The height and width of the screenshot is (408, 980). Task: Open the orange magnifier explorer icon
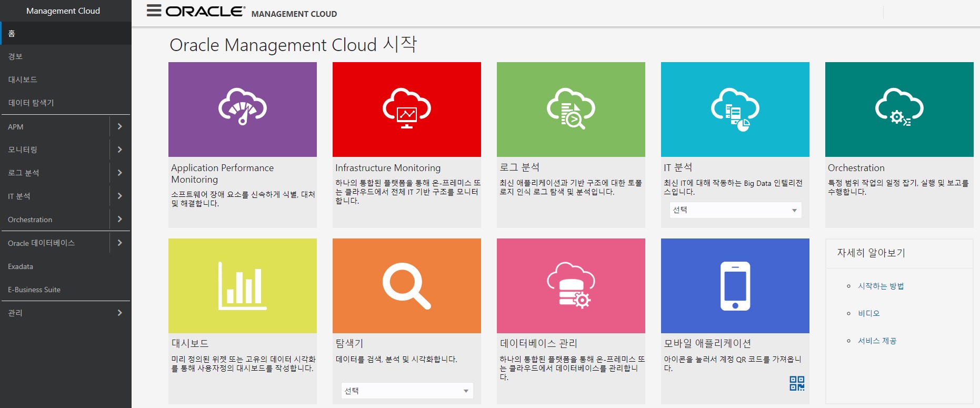click(x=407, y=286)
